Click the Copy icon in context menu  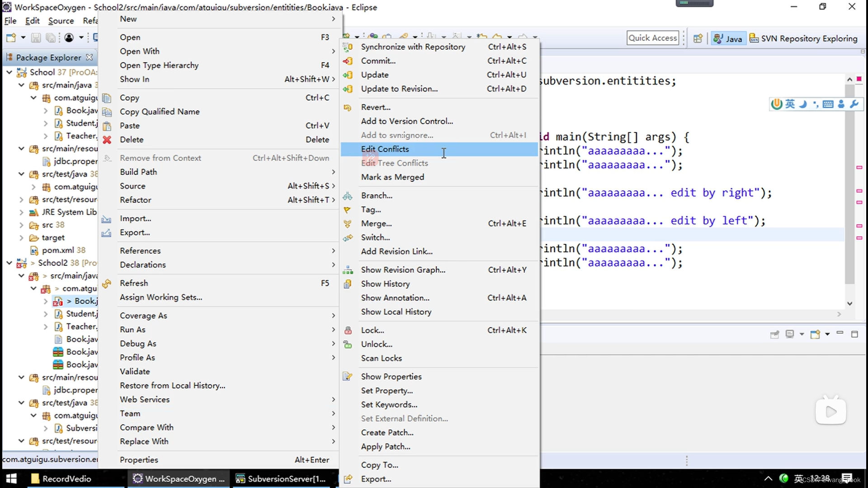[107, 98]
